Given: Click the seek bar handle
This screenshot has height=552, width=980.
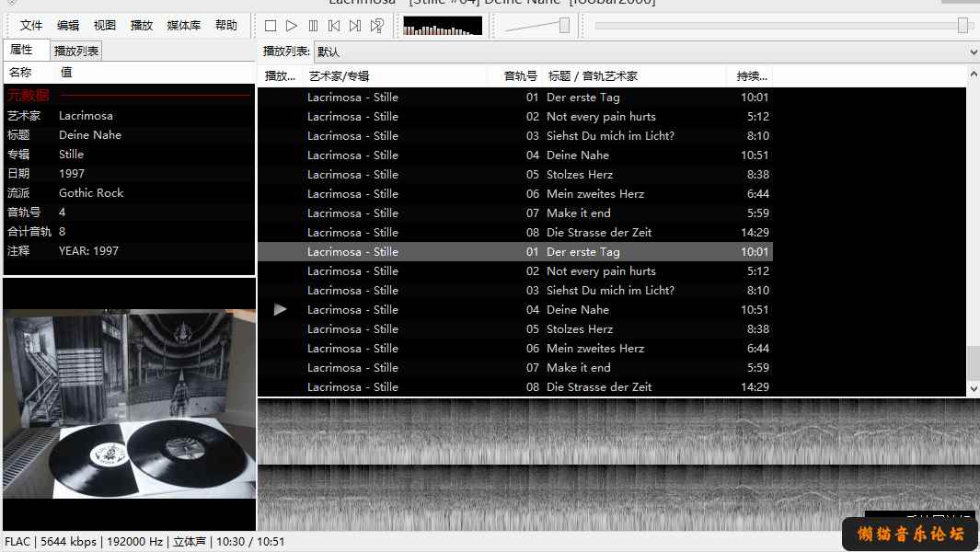Looking at the screenshot, I should 963,26.
